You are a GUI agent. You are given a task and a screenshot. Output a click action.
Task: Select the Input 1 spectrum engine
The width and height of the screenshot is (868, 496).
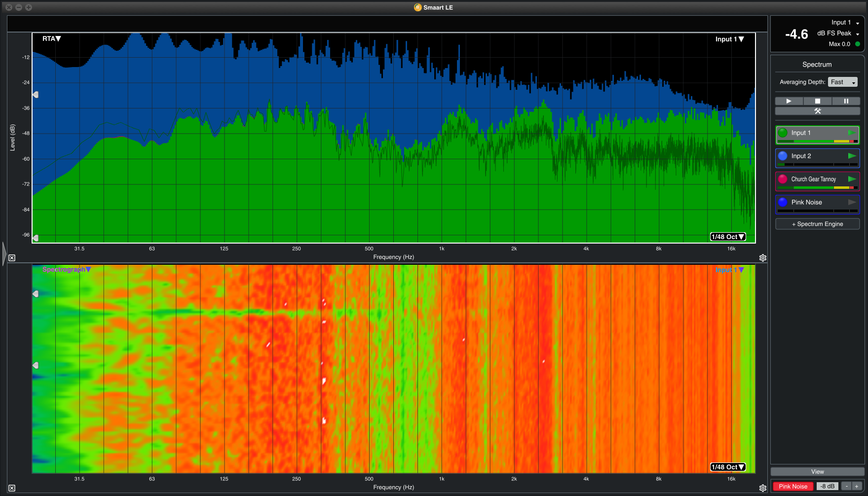point(817,135)
